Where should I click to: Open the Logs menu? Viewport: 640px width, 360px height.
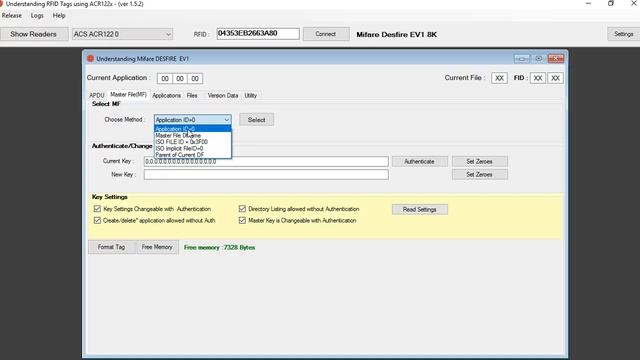point(37,16)
